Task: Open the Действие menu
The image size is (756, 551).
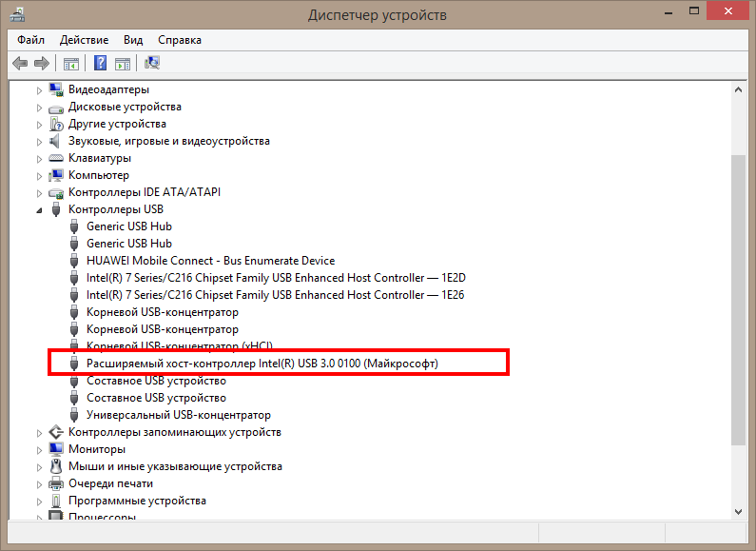Action: tap(84, 40)
